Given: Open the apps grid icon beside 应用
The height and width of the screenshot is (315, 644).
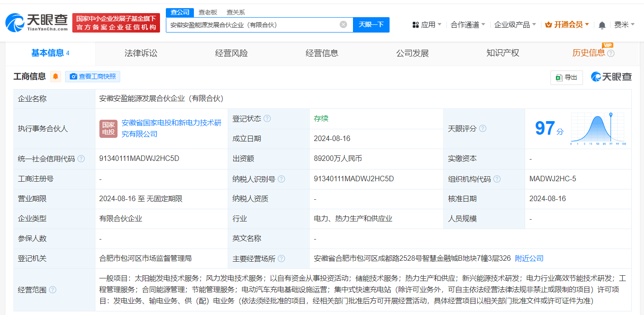Looking at the screenshot, I should pyautogui.click(x=416, y=25).
